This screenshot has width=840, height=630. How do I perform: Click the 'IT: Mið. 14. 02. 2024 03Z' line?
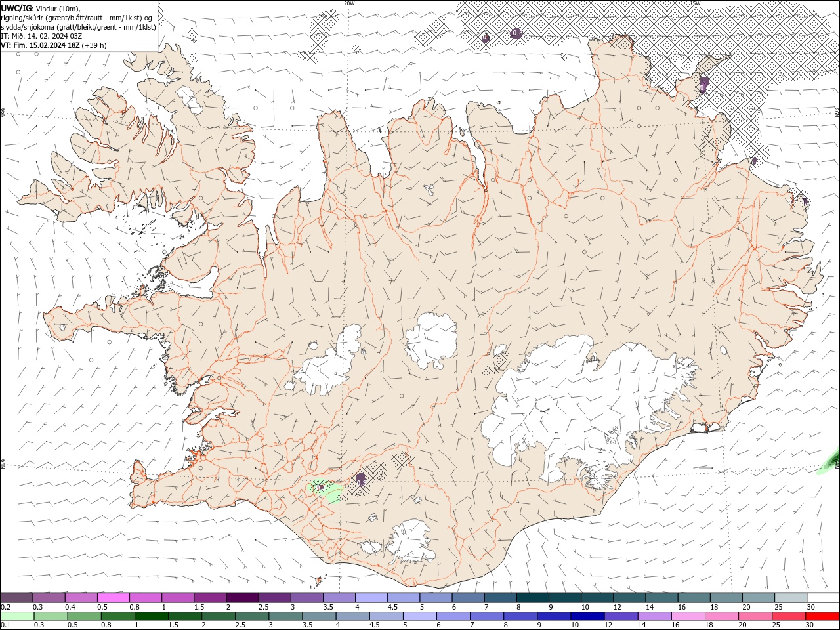41,36
